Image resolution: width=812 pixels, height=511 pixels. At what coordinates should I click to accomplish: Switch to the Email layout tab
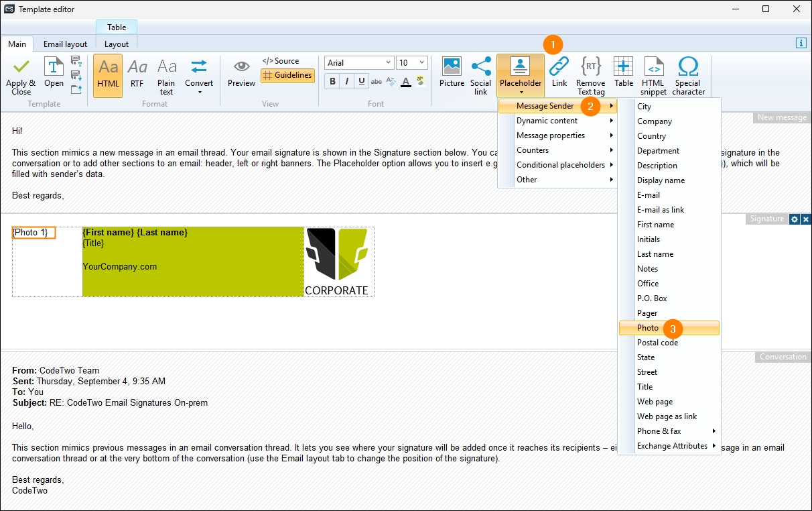click(65, 44)
